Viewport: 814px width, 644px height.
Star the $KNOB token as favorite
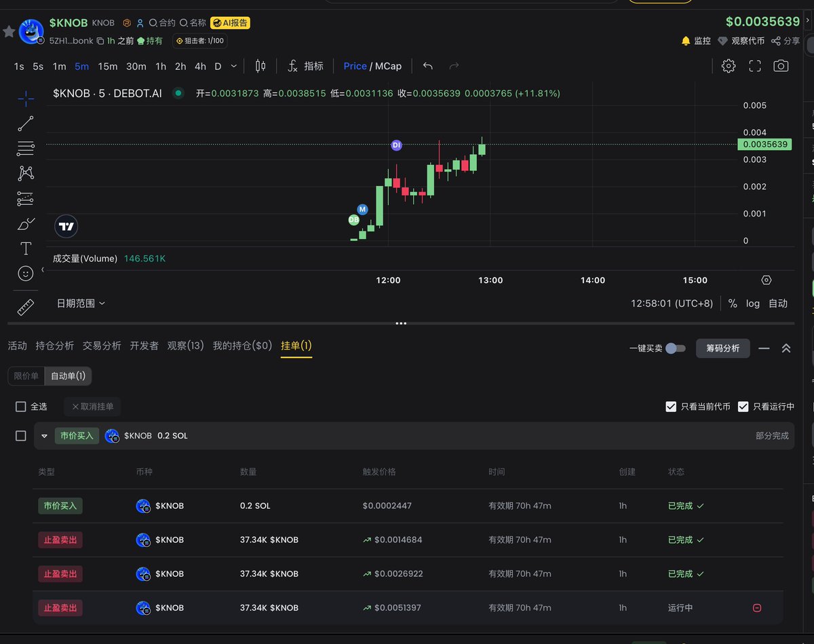[9, 32]
